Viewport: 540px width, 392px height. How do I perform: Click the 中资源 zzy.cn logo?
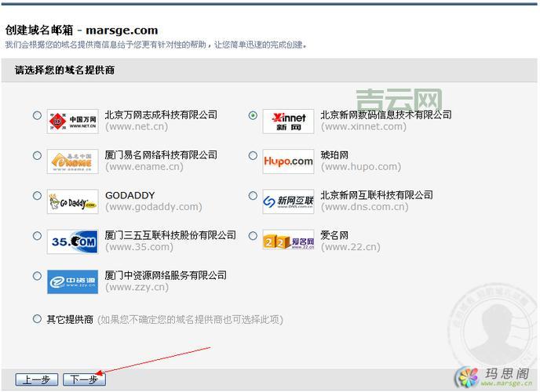coord(73,282)
